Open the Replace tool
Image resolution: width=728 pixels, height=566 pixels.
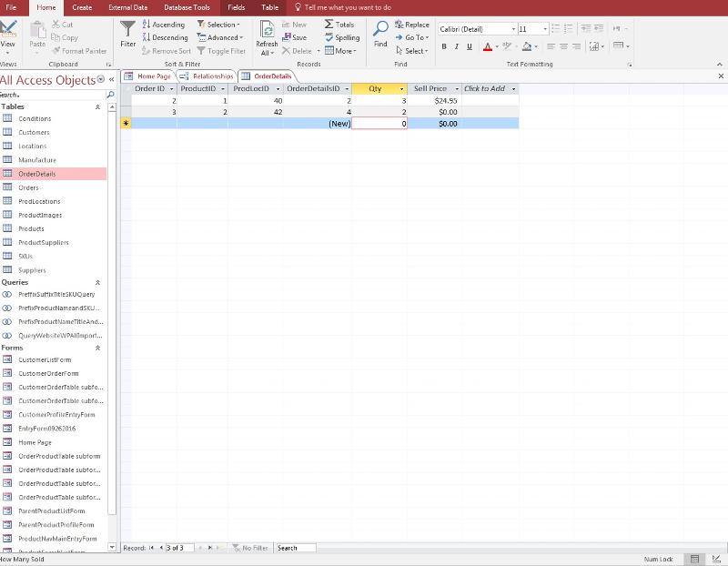click(x=412, y=25)
